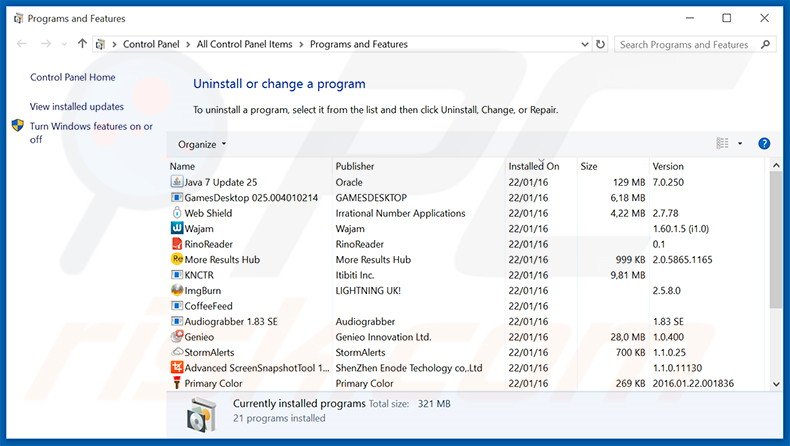Select the Wajam program icon
The width and height of the screenshot is (790, 446).
click(x=177, y=229)
